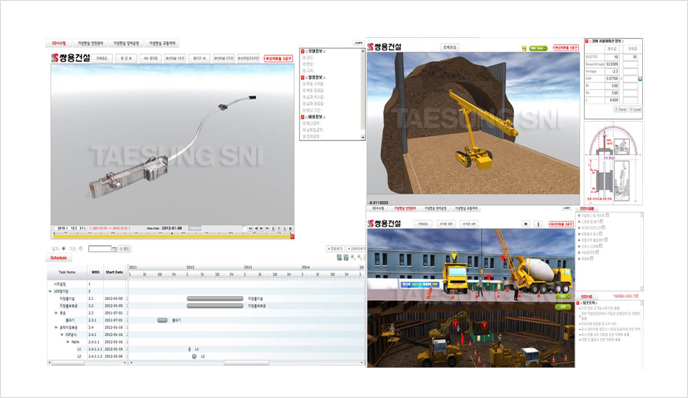Select the L2 task row in the schedule
Screen dimensions: 688x398
(87, 356)
